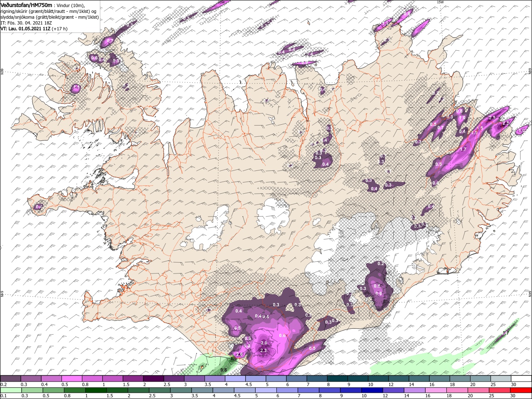This screenshot has width=532, height=399.
Task: Pick the 12 swatch in the upper snow legend
Action: (x=398, y=379)
